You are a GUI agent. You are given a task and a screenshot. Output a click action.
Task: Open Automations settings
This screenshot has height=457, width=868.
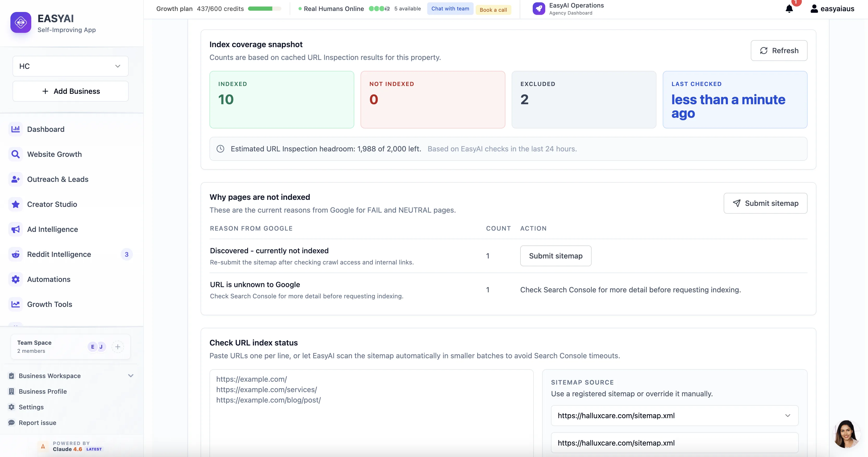(x=48, y=279)
